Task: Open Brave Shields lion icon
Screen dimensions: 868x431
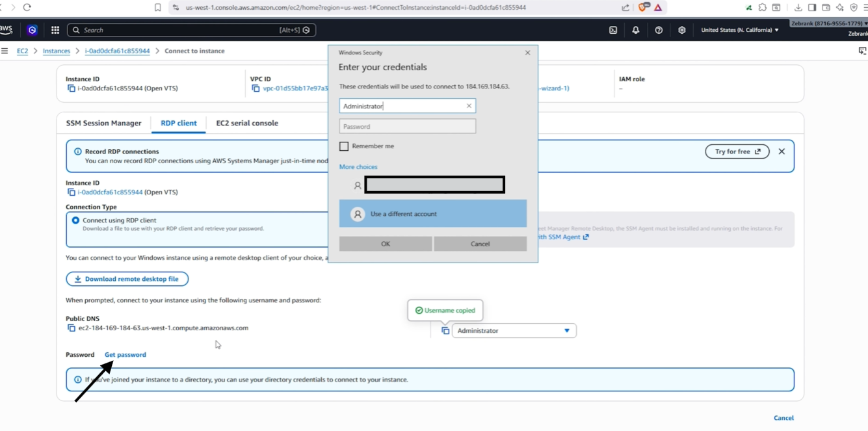Action: tap(643, 7)
